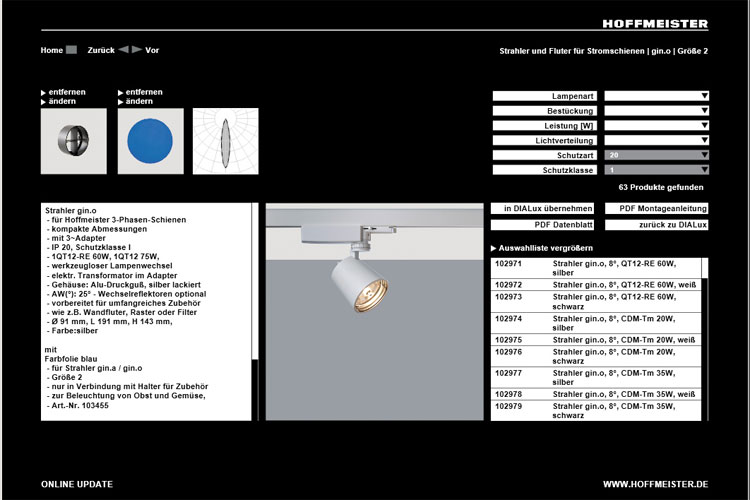Viewport: 750px width, 500px height.
Task: Open the PDF Montageanleitung
Action: (657, 209)
